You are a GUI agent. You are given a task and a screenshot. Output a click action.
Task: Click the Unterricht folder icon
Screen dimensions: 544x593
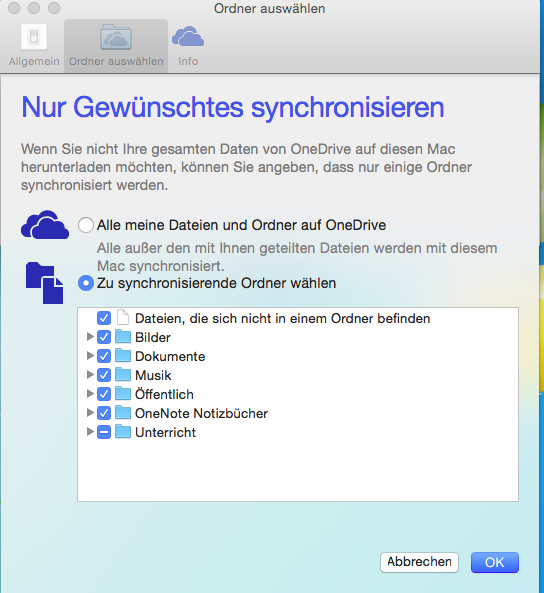[x=123, y=431]
